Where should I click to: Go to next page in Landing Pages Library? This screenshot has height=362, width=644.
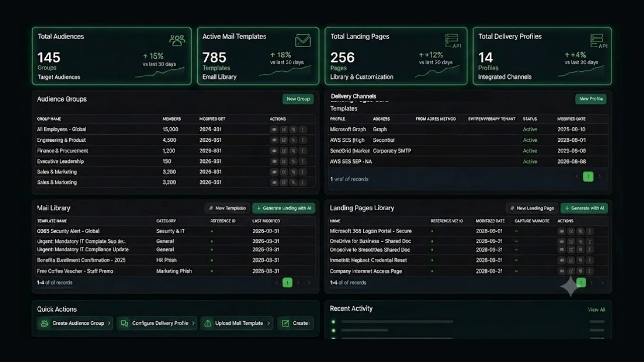[x=592, y=283]
